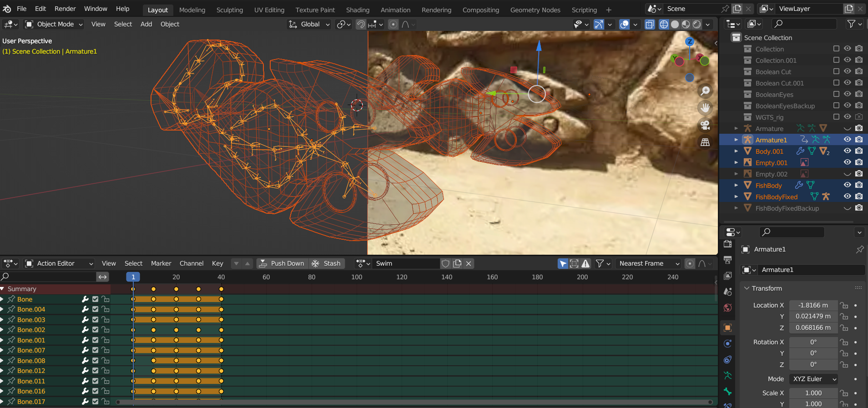Open the Physics properties tab
Viewport: 868px width, 408px height.
[727, 344]
